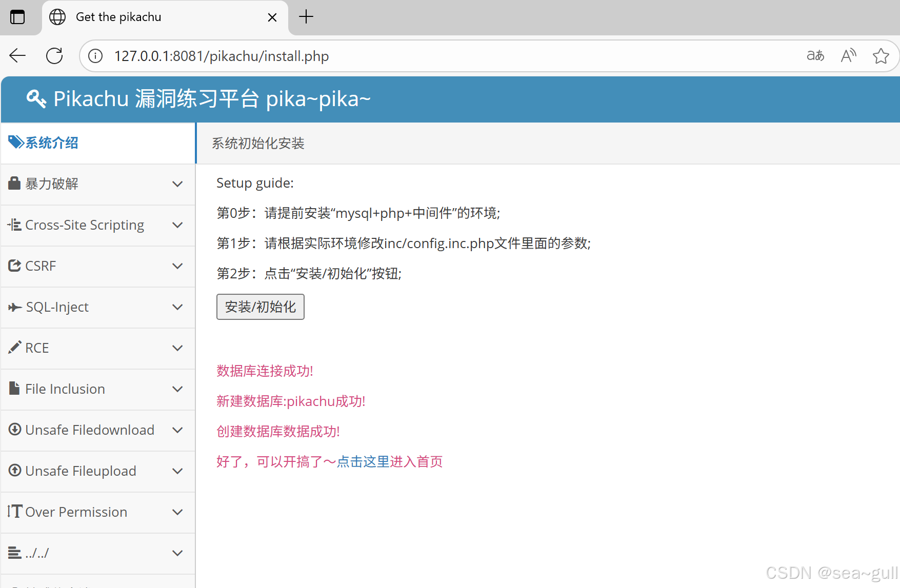Open the 系统介绍 menu item
900x588 pixels.
click(x=98, y=143)
